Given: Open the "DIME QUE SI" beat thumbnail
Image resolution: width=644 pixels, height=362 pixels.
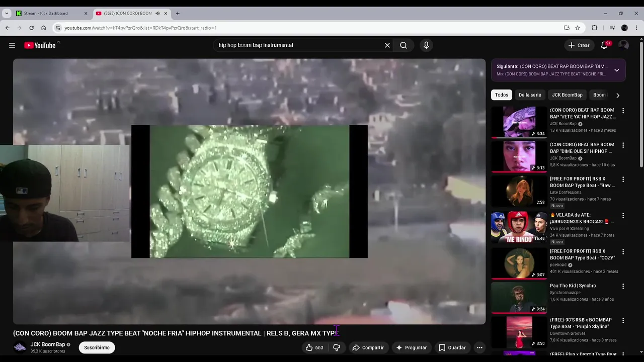Looking at the screenshot, I should tap(519, 156).
